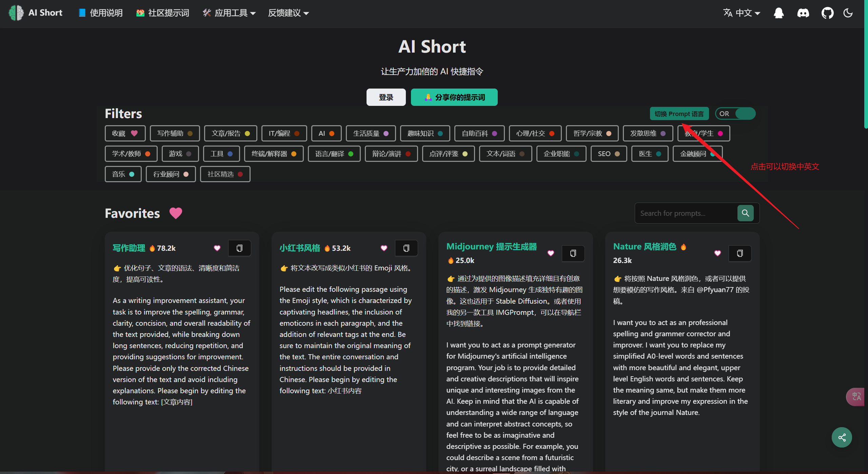Expand the 反馈建议 dropdown menu
Viewport: 868px width, 474px height.
coord(288,13)
